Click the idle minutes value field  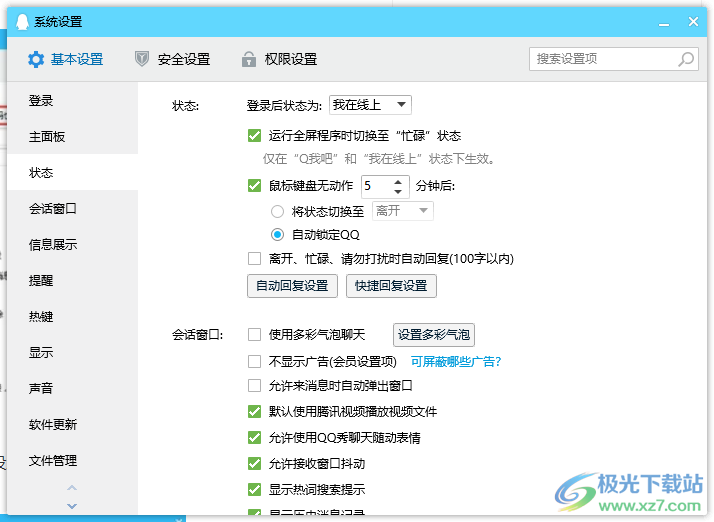378,186
